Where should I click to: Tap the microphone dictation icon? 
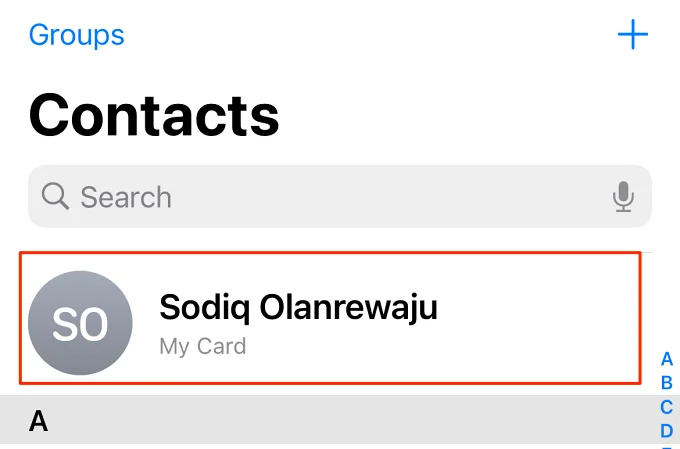(x=623, y=197)
